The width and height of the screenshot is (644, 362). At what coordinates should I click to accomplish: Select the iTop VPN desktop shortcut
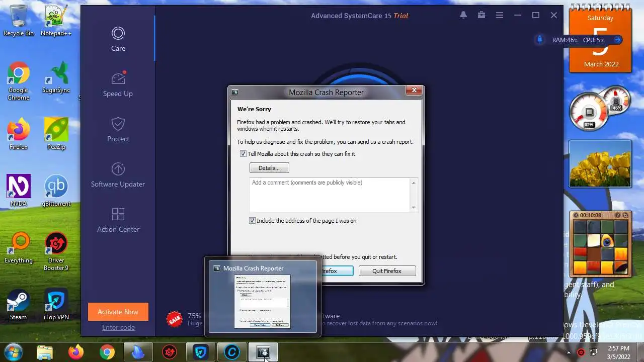[x=56, y=305]
